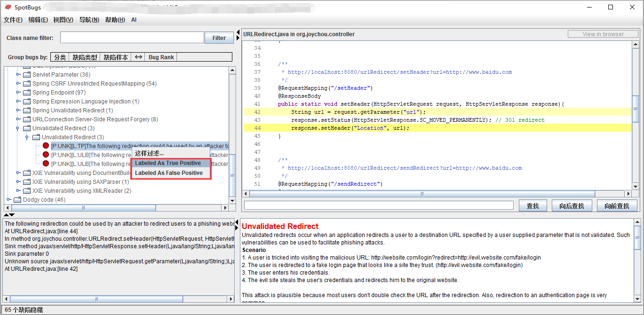Expand Spring CSRF Unrestricted RequestMapping (54) node

click(x=18, y=83)
